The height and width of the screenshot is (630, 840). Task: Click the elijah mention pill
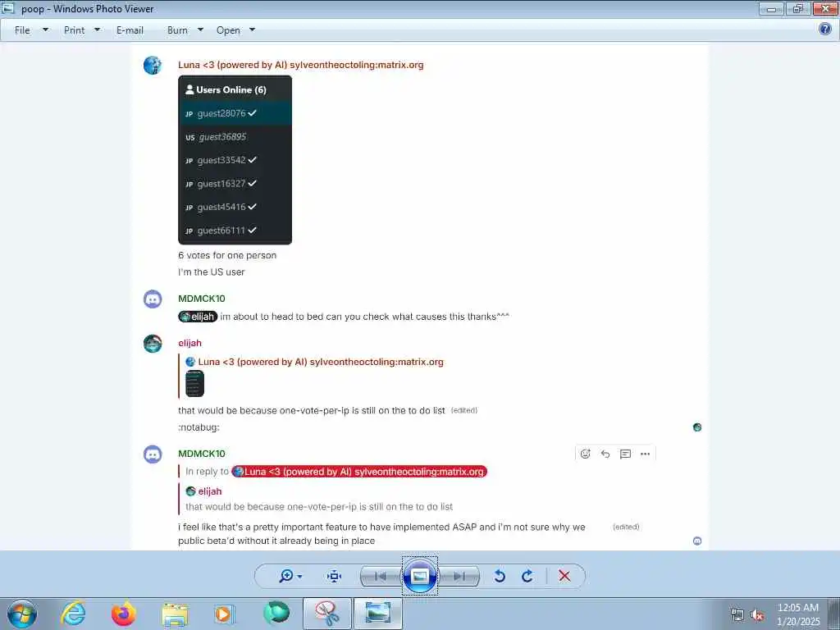click(x=198, y=317)
